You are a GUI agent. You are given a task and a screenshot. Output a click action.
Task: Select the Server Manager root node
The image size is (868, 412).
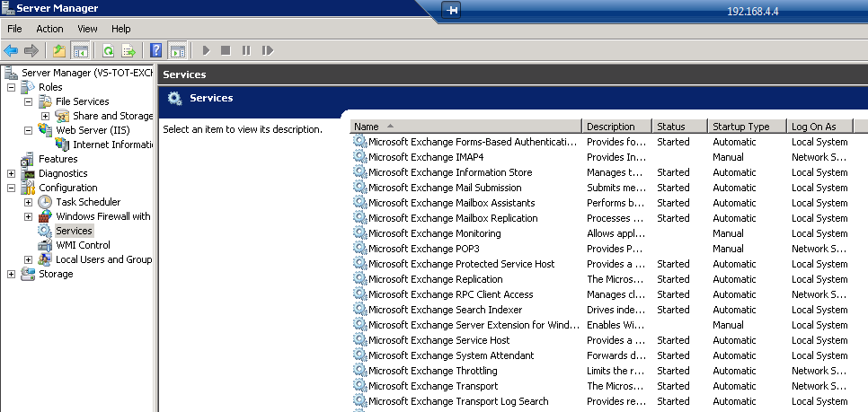87,73
